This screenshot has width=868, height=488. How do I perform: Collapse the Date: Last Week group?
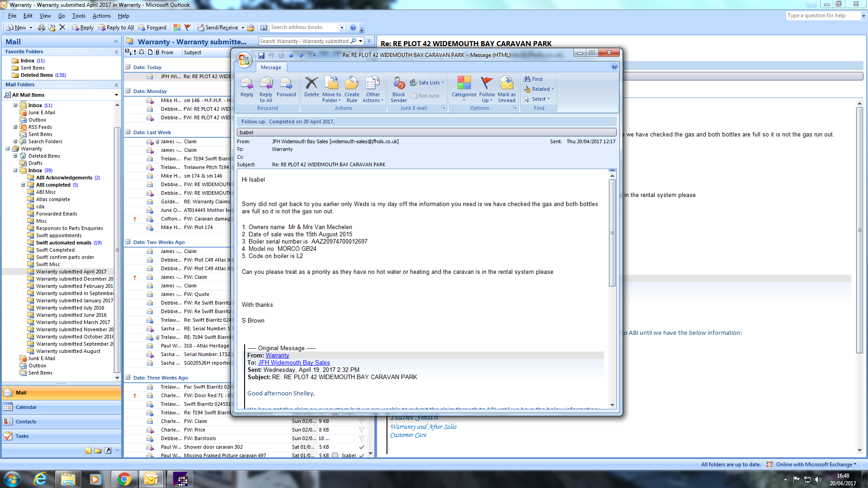(128, 132)
